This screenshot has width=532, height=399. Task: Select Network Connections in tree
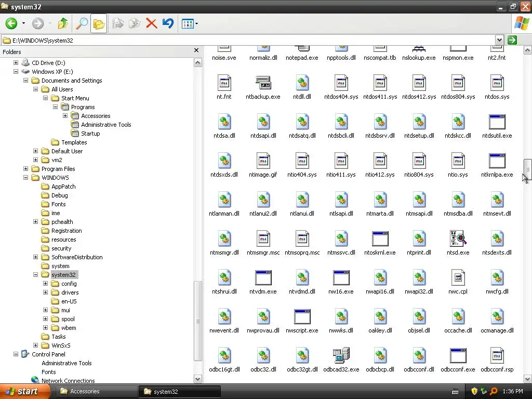tap(68, 380)
